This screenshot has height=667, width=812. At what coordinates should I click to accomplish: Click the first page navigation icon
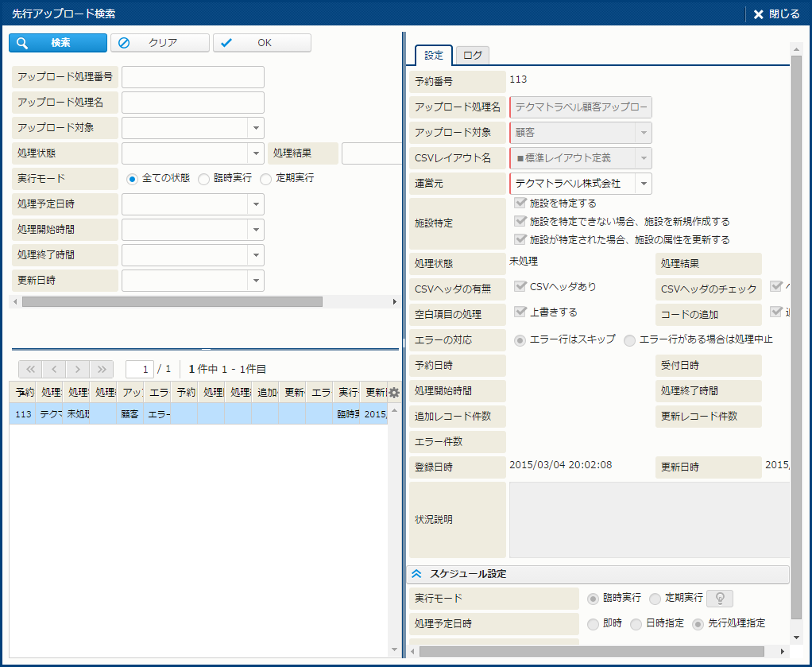click(30, 369)
